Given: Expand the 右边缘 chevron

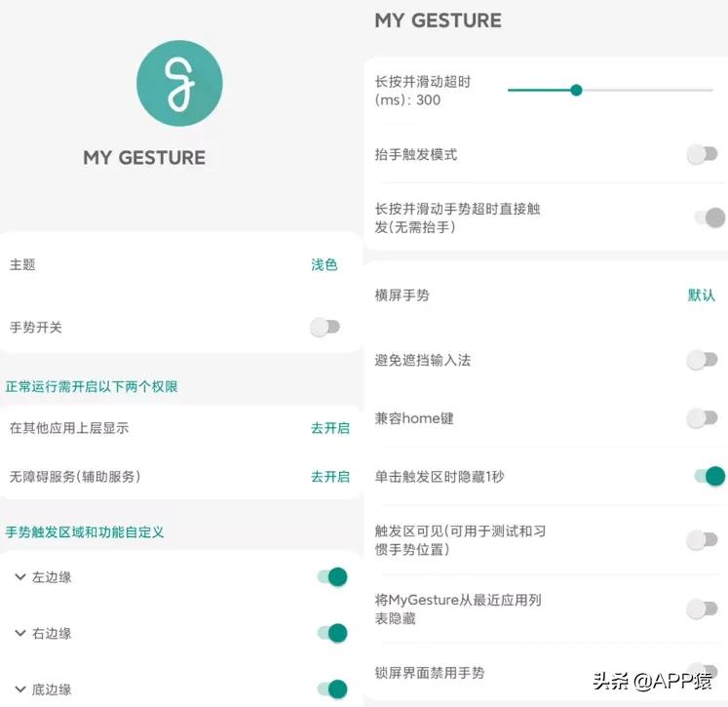Looking at the screenshot, I should tap(19, 633).
